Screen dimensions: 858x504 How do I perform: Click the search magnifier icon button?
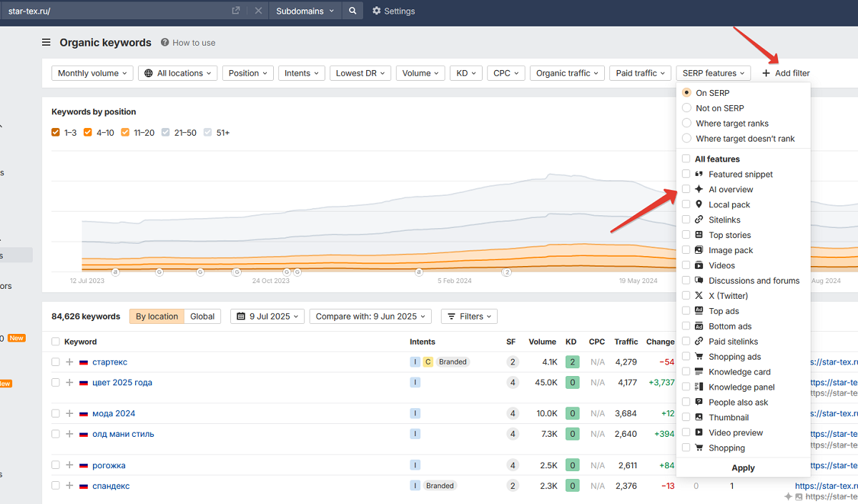click(x=352, y=11)
